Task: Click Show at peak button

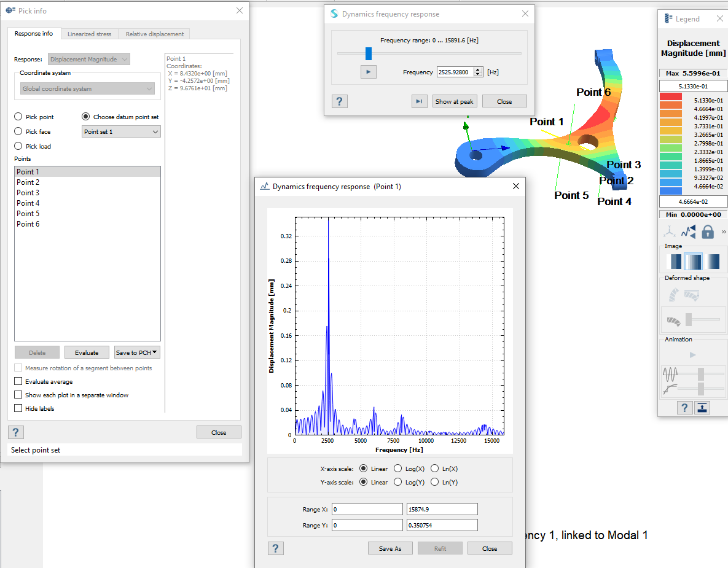Action: click(454, 101)
